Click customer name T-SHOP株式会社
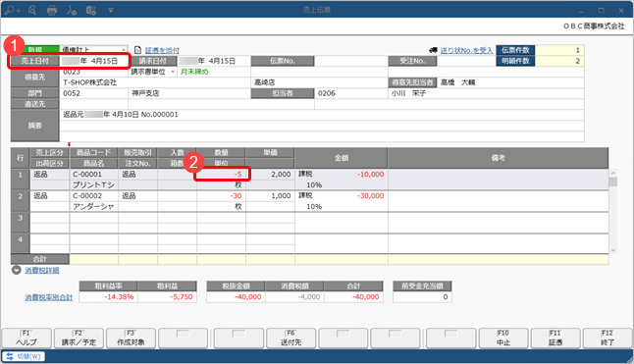634x364 pixels. click(x=89, y=82)
